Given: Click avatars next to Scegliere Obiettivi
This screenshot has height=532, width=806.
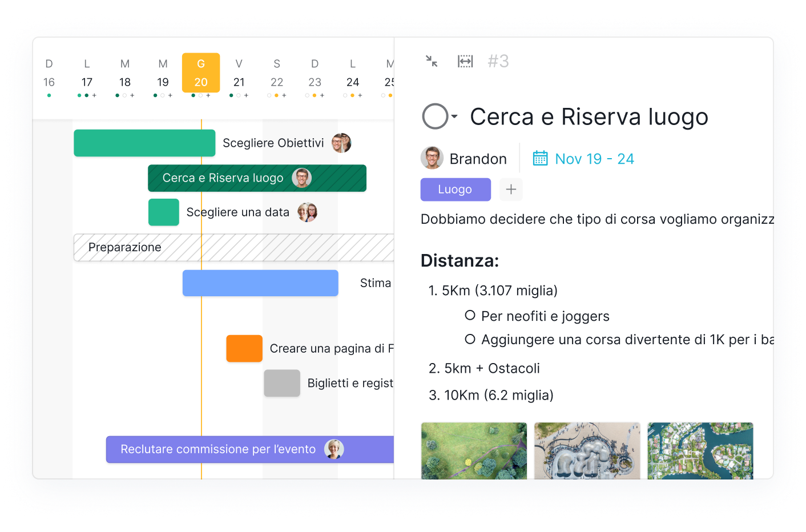Looking at the screenshot, I should click(341, 143).
